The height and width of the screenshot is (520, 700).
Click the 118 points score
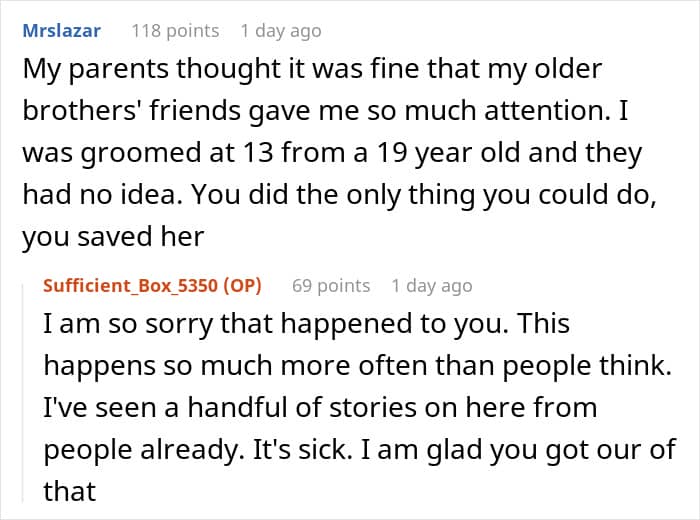pos(175,30)
